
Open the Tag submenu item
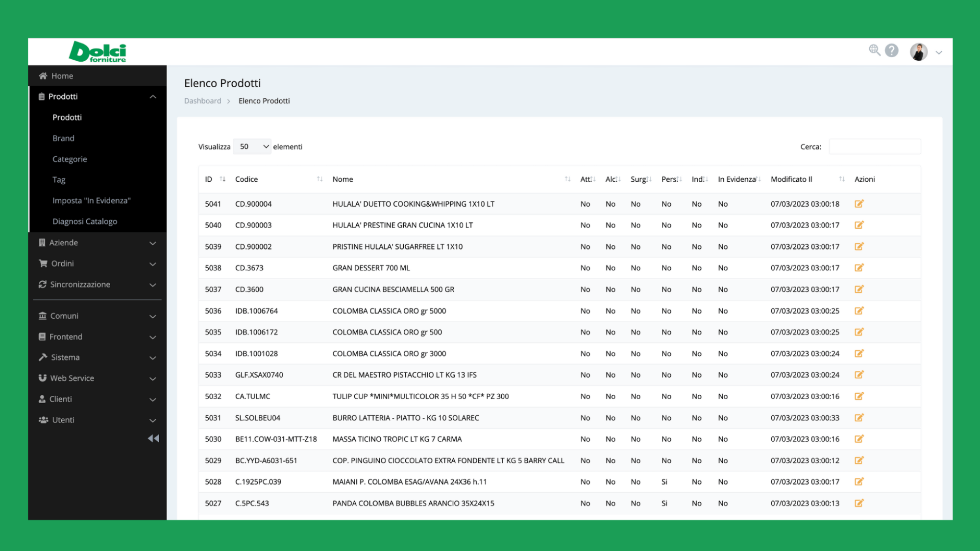pos(59,180)
